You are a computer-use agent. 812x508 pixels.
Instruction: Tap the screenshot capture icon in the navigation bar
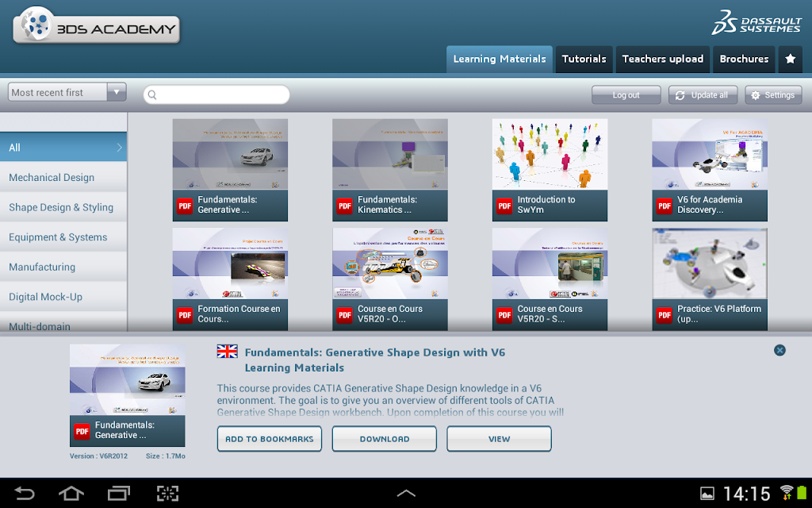[168, 493]
